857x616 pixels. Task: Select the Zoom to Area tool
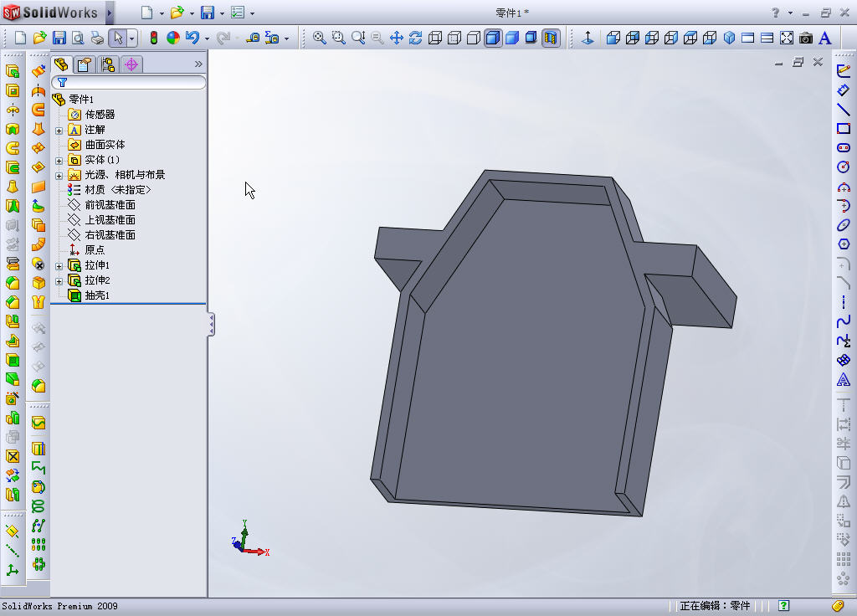338,38
